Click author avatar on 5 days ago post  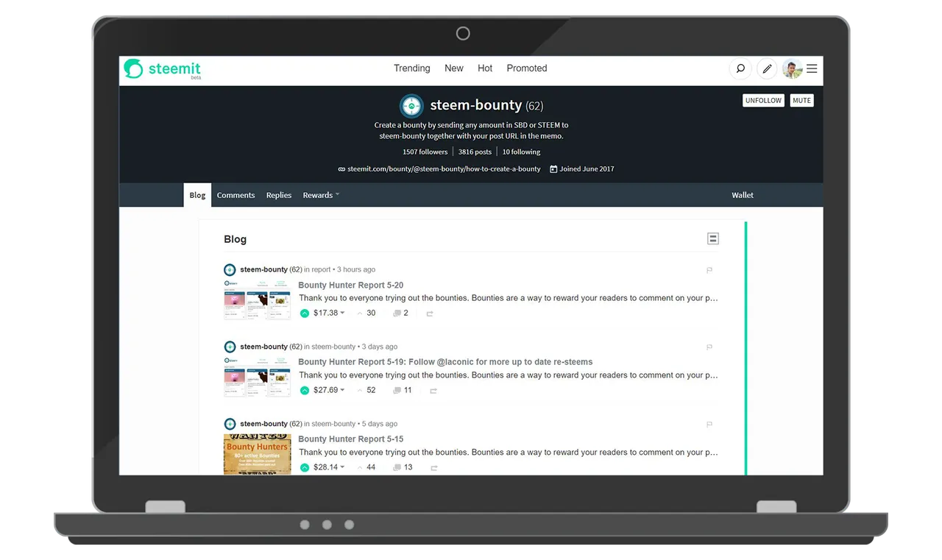point(230,424)
